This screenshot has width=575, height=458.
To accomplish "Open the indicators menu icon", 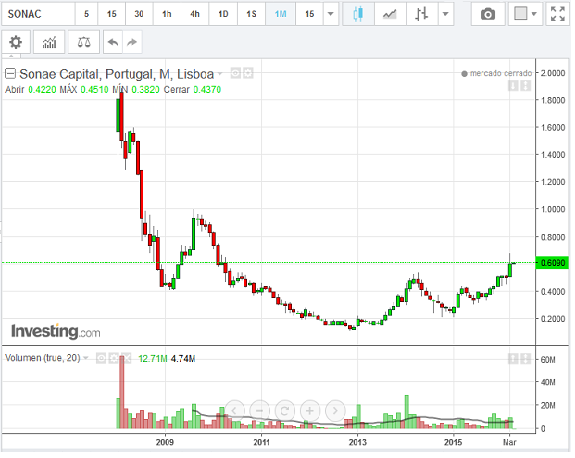I will coord(49,42).
